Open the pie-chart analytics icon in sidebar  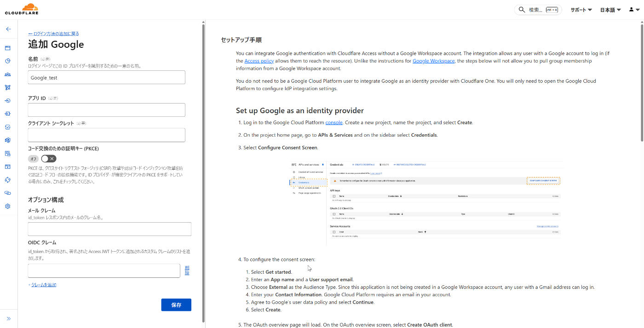click(8, 61)
